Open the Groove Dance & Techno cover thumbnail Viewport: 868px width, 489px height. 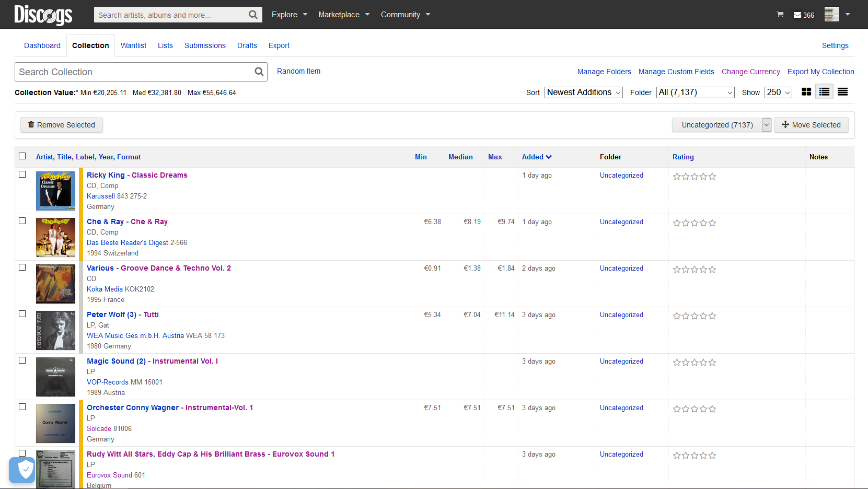(55, 284)
